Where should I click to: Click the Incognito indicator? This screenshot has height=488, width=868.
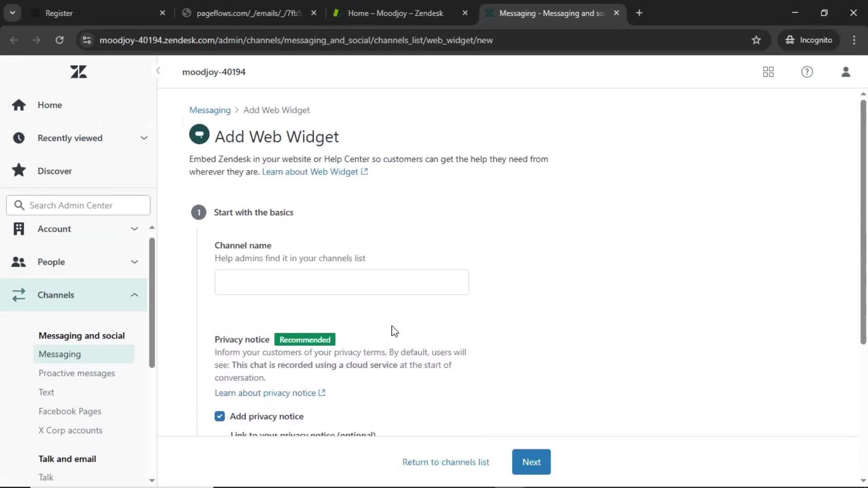pyautogui.click(x=809, y=40)
